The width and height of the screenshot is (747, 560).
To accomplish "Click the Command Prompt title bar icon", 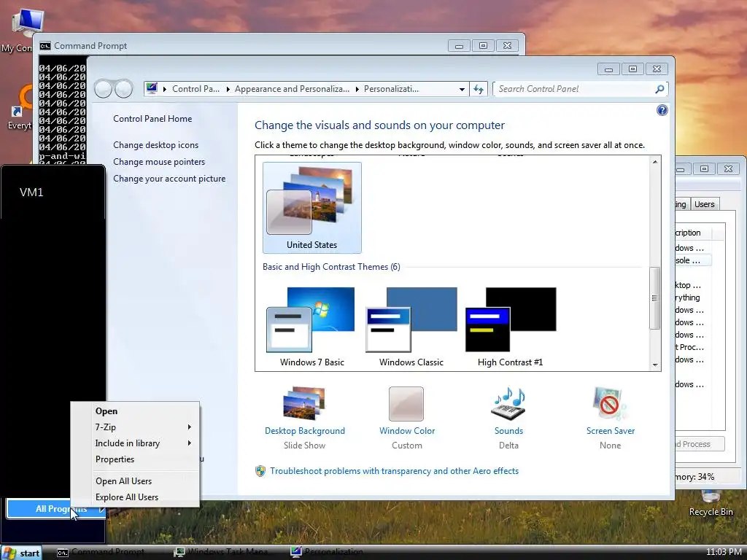I will pos(45,46).
